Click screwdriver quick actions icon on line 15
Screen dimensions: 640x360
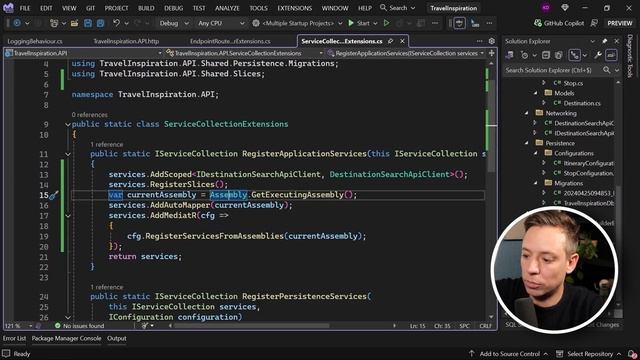pyautogui.click(x=54, y=195)
